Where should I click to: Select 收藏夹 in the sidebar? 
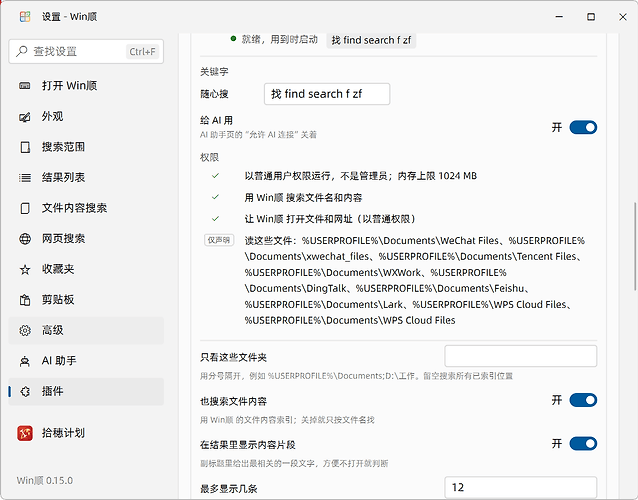pos(86,269)
